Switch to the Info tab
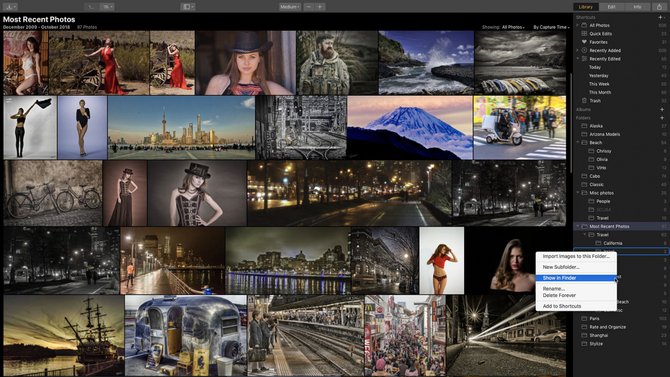This screenshot has height=377, width=670. 637,7
